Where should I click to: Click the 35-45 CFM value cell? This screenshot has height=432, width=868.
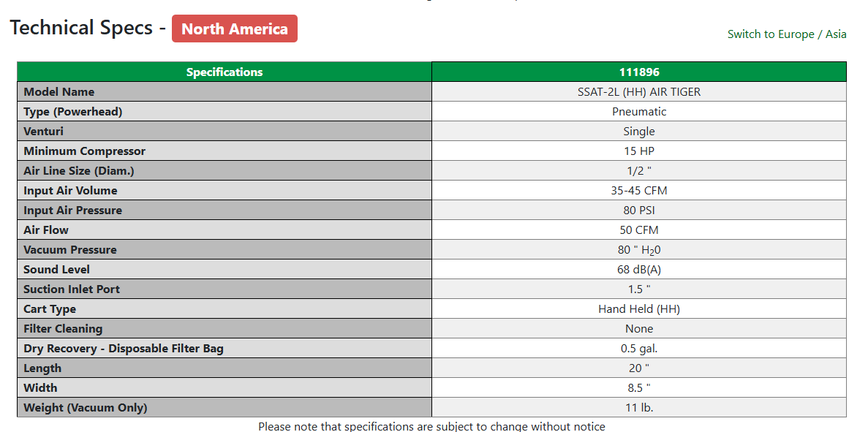click(639, 191)
